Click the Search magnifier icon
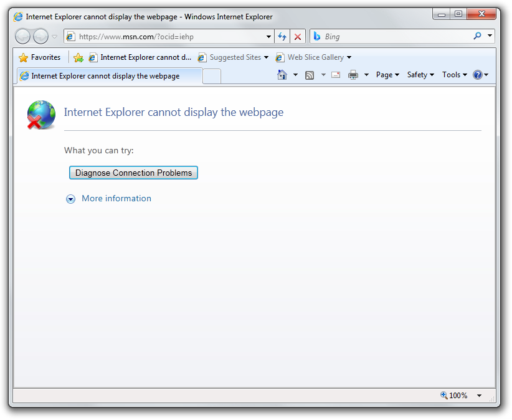Viewport: 512px width, 420px height. [477, 36]
